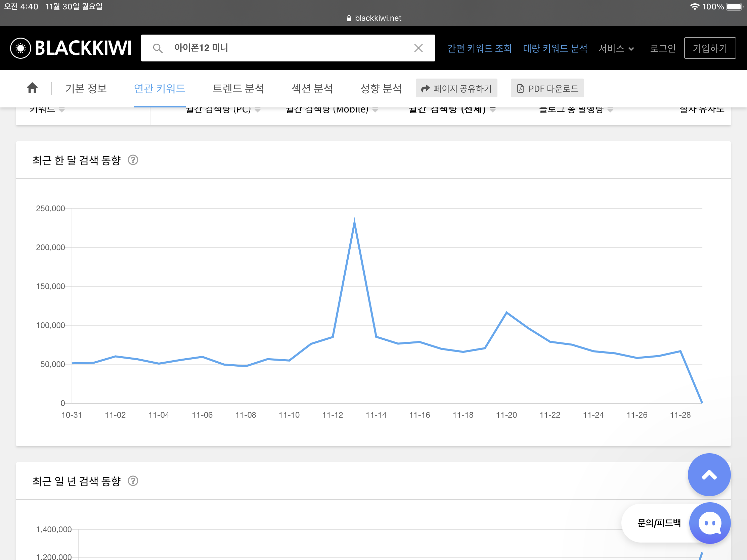Click the magnifier search icon
This screenshot has height=560, width=747.
(158, 48)
